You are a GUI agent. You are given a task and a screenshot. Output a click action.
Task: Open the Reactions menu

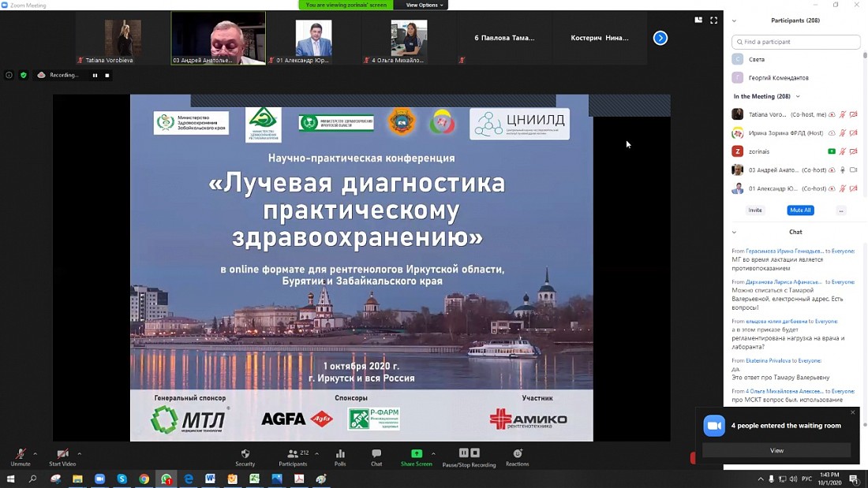point(517,457)
